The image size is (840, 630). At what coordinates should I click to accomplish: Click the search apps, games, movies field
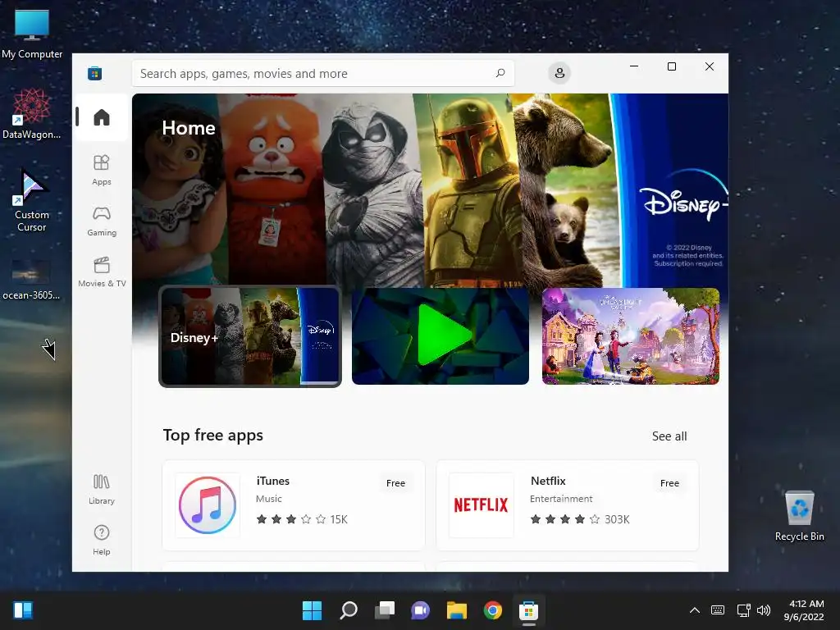click(323, 73)
